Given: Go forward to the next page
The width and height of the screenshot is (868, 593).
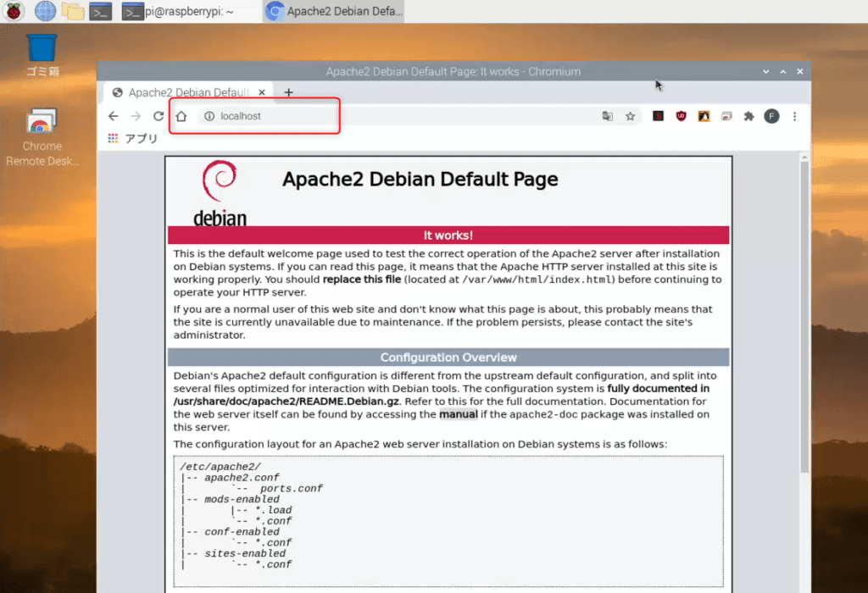Looking at the screenshot, I should click(x=136, y=116).
